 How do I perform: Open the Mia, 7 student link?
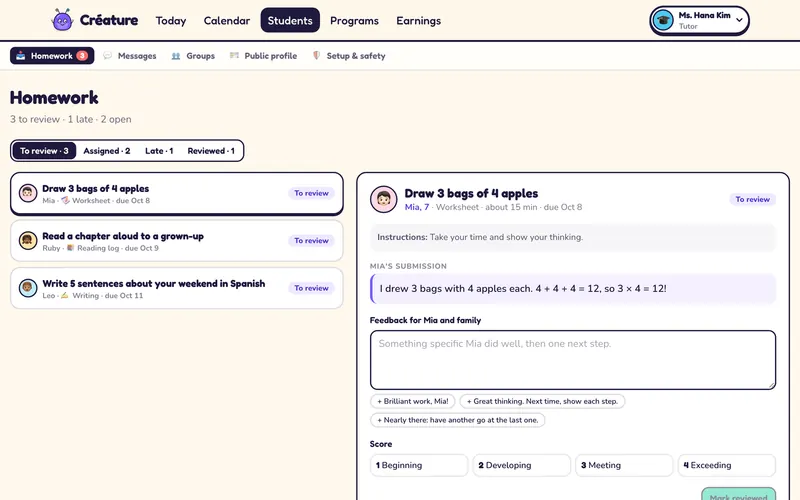pyautogui.click(x=417, y=207)
